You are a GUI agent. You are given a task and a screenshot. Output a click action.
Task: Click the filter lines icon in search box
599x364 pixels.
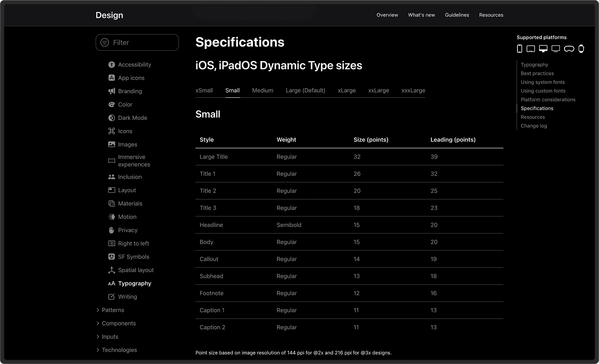[x=105, y=42]
